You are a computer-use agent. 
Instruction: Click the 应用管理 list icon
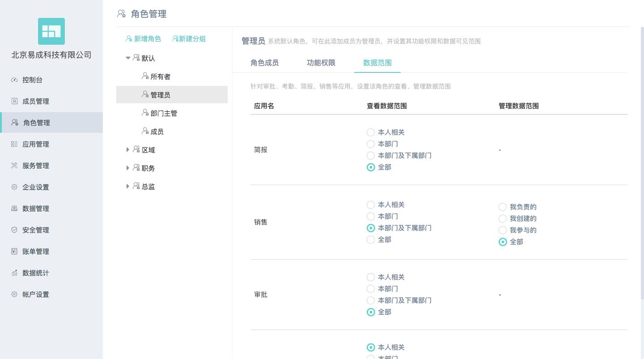[x=14, y=144]
